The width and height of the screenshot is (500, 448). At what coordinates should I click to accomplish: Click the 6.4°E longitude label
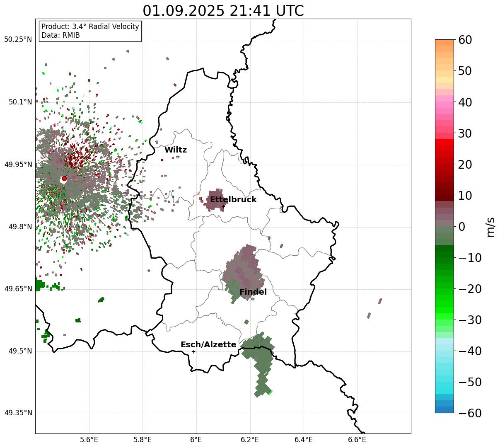[304, 440]
